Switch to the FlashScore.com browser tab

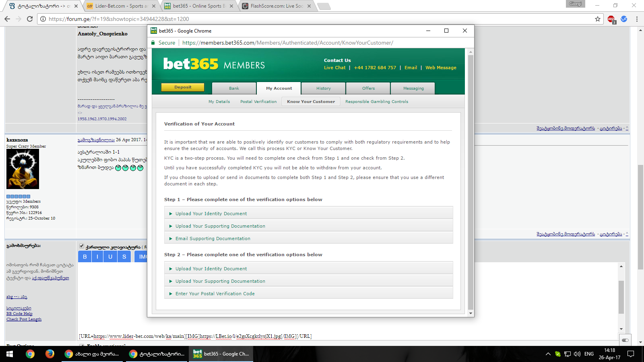[277, 6]
